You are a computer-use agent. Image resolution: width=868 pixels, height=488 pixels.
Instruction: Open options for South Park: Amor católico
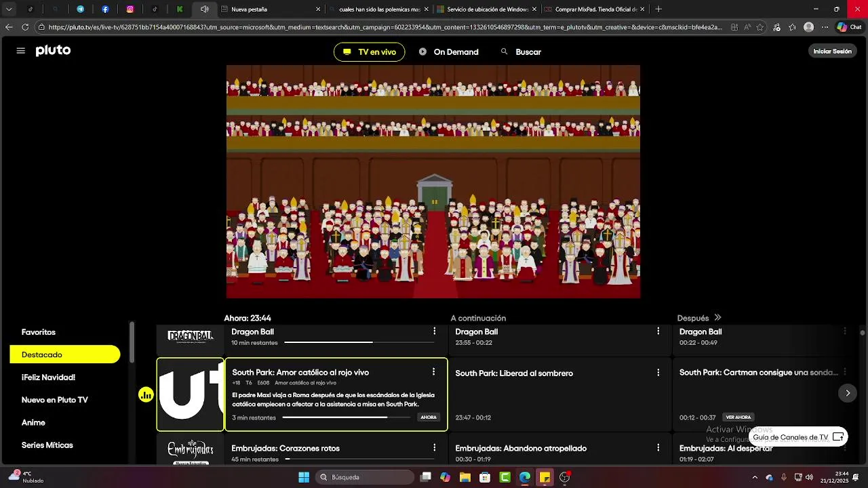pos(433,372)
